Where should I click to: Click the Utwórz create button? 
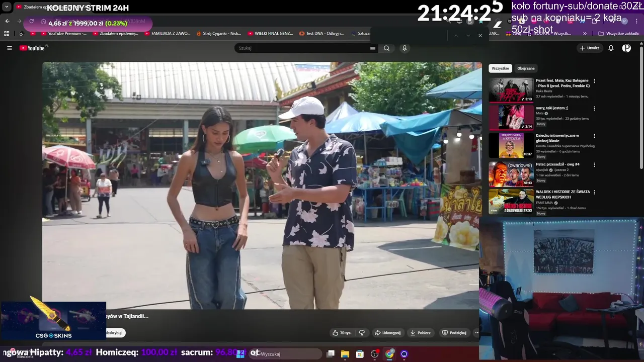pos(590,48)
